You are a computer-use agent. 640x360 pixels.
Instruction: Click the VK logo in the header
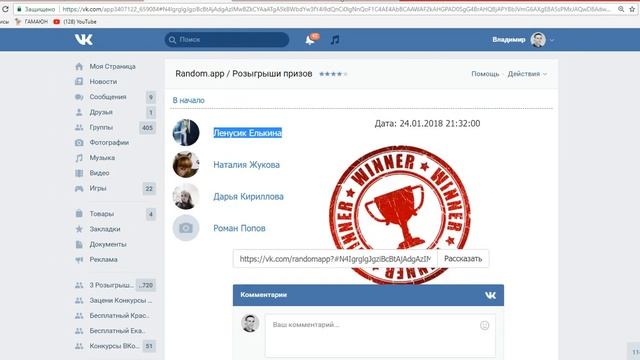pos(84,40)
